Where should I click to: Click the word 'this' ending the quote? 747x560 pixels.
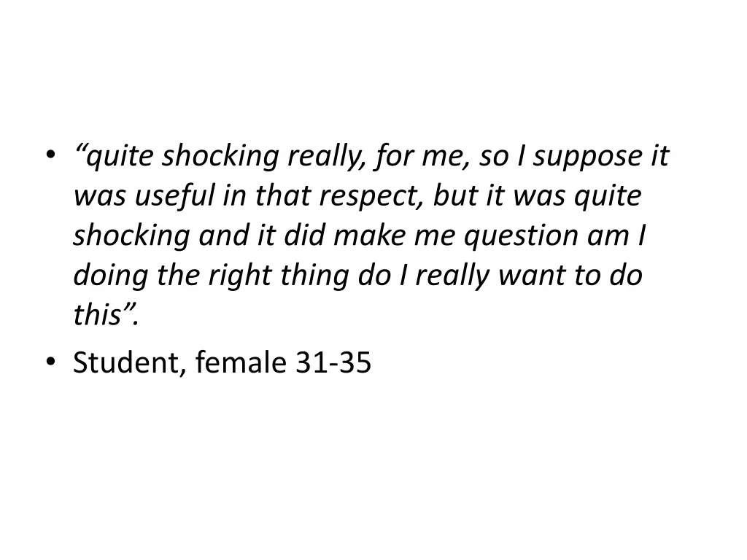click(98, 314)
